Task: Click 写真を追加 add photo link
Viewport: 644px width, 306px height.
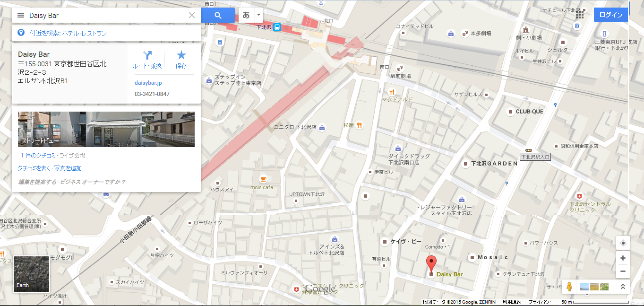Action: (x=68, y=168)
